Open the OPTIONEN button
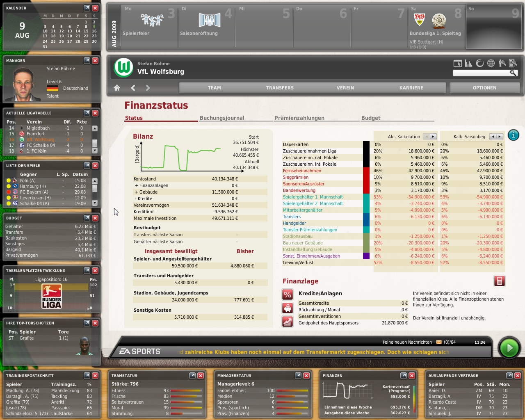Viewport: 525px width, 420px height. 484,88
